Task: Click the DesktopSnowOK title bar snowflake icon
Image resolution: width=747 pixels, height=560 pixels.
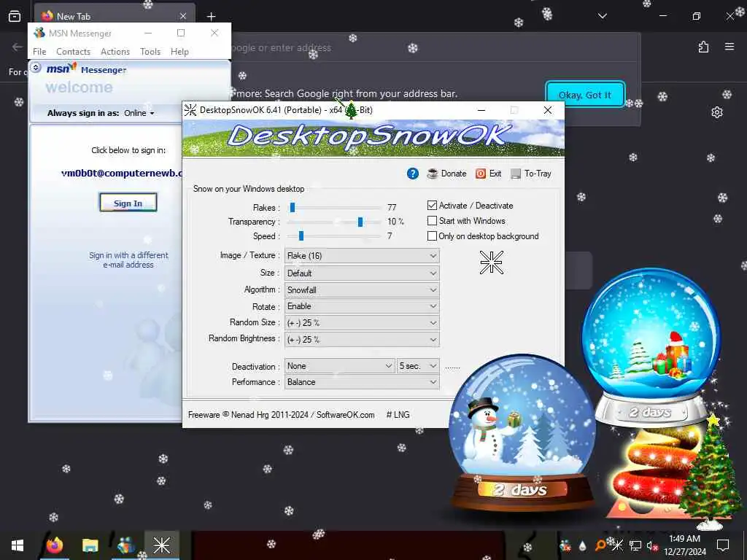Action: pos(190,110)
